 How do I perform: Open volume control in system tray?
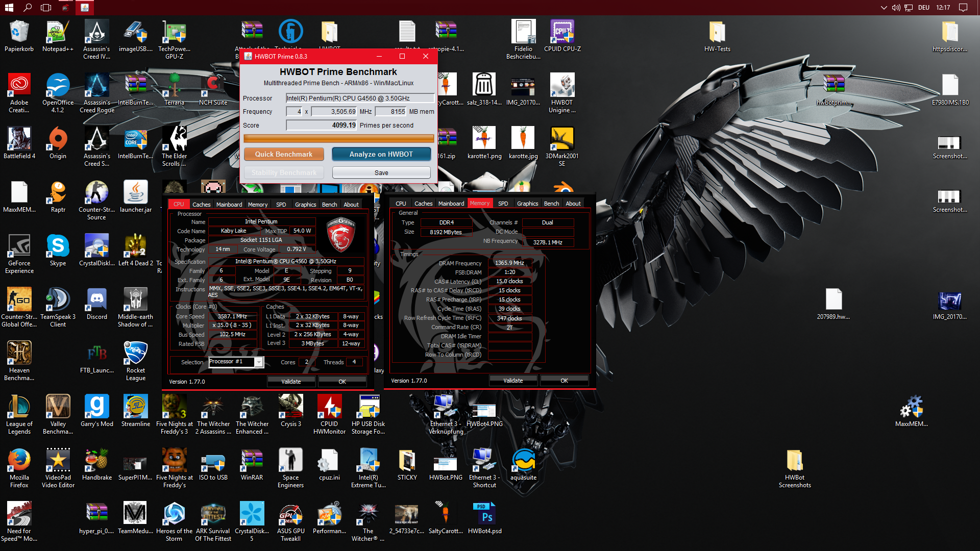pos(896,8)
